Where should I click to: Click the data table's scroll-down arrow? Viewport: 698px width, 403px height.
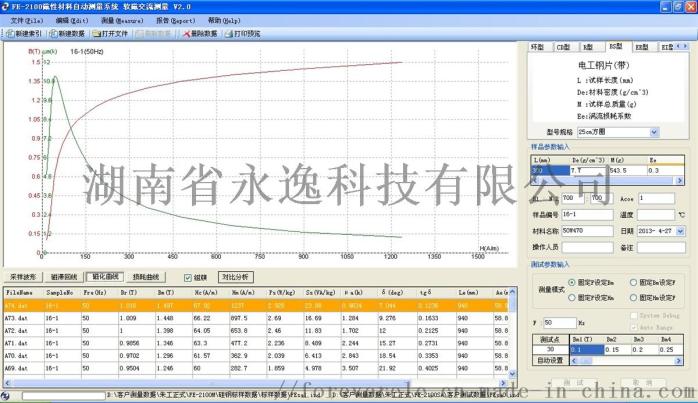click(512, 374)
